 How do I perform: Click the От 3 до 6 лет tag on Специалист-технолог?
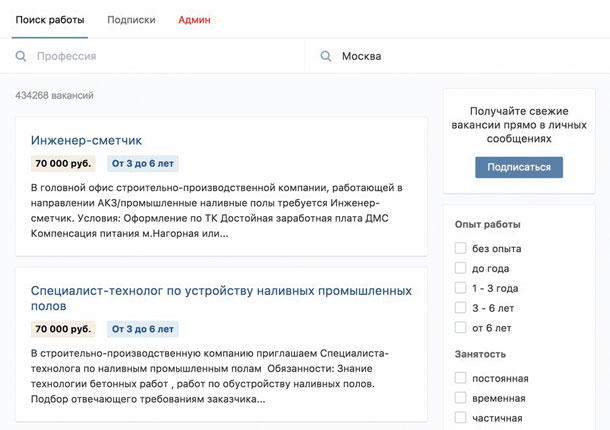143,329
